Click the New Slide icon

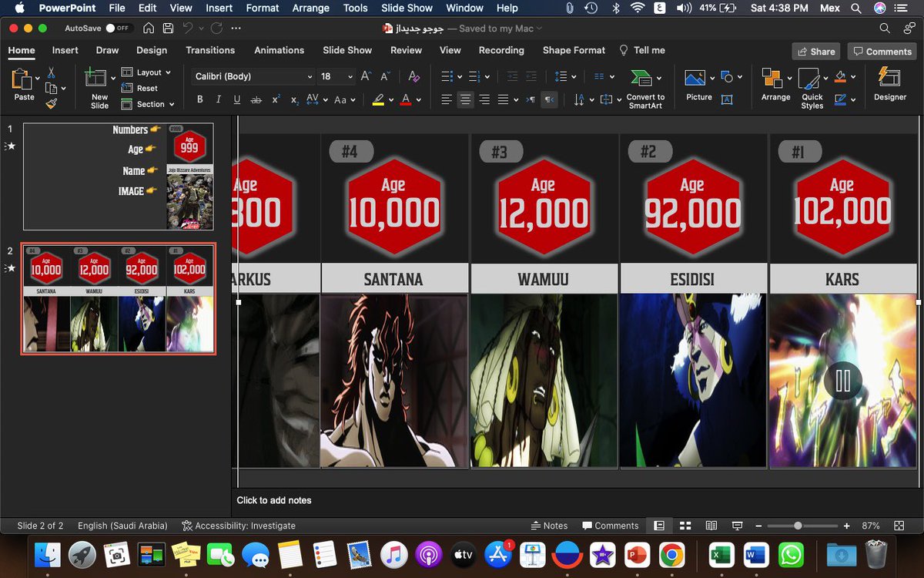coord(96,79)
